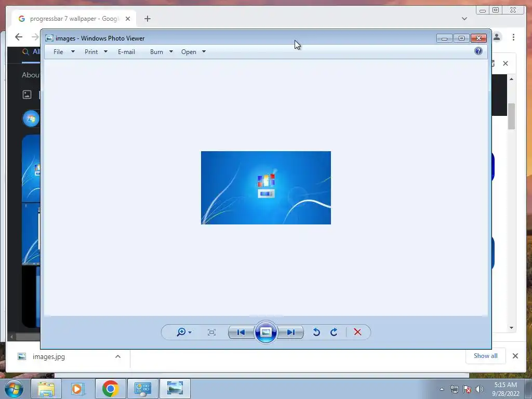Open the downloaded images.jpg file

click(x=48, y=356)
